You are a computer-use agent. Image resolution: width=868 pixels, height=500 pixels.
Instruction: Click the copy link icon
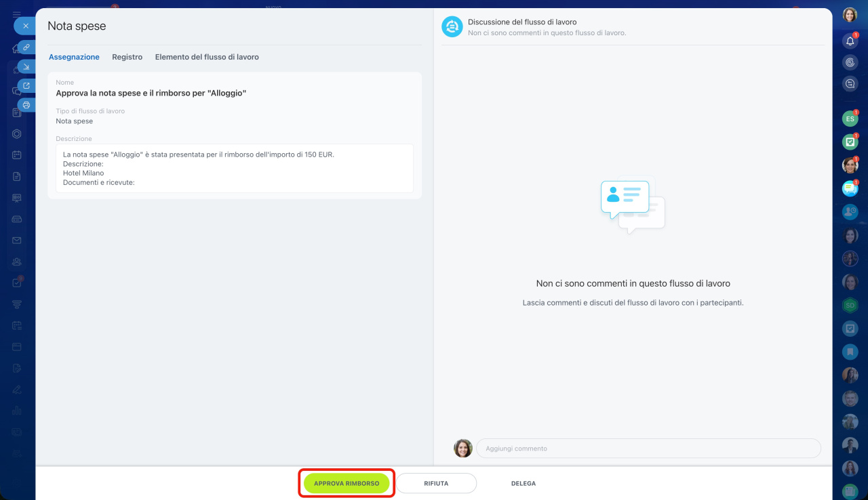(26, 47)
